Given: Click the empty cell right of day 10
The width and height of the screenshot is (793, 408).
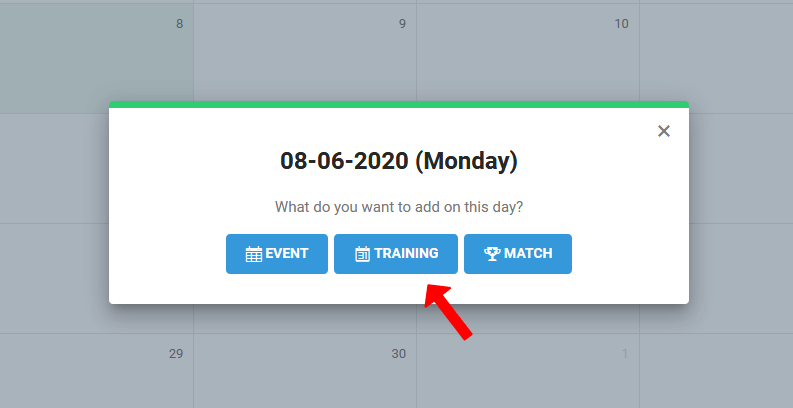Looking at the screenshot, I should pos(716,55).
